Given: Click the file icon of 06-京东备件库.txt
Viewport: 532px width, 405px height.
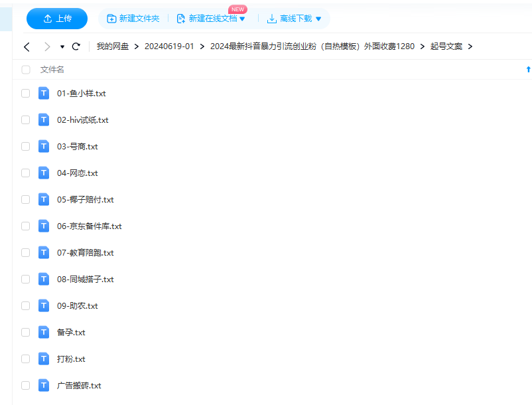Looking at the screenshot, I should pos(44,226).
